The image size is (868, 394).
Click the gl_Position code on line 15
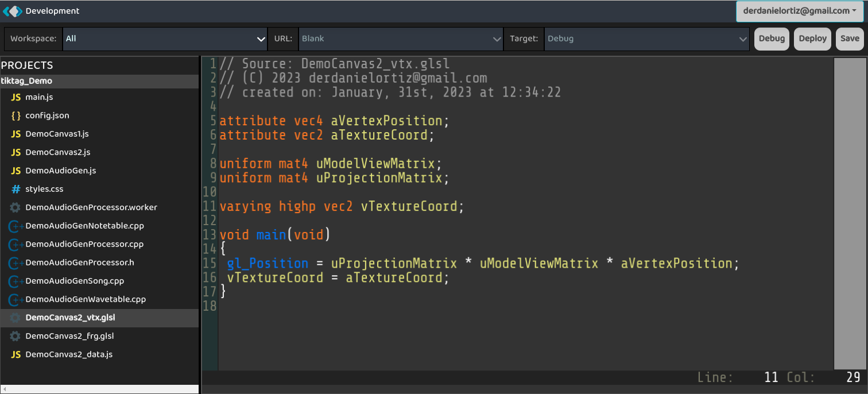click(x=268, y=264)
